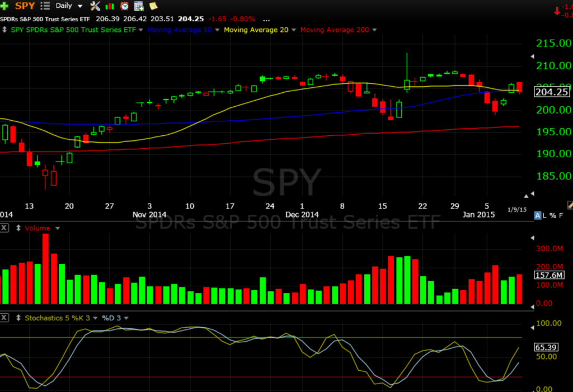
Task: Click the Volume pane up-down move arrow icon
Action: click(x=18, y=228)
